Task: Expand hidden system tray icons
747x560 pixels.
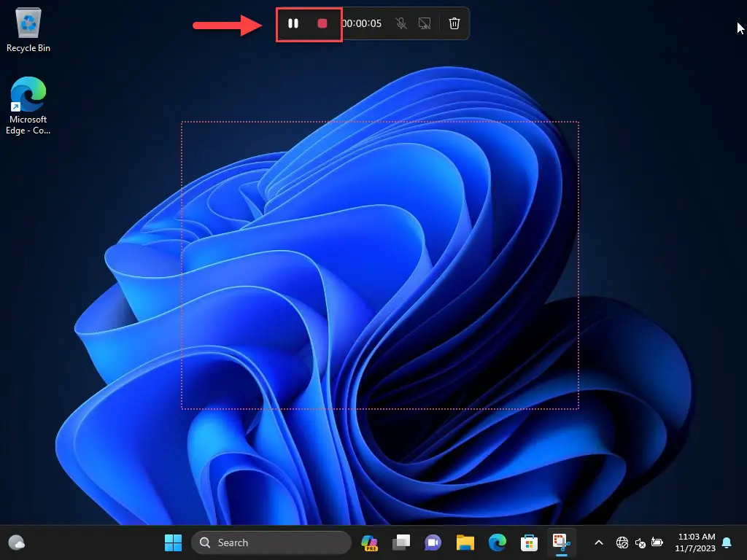Action: click(x=599, y=542)
